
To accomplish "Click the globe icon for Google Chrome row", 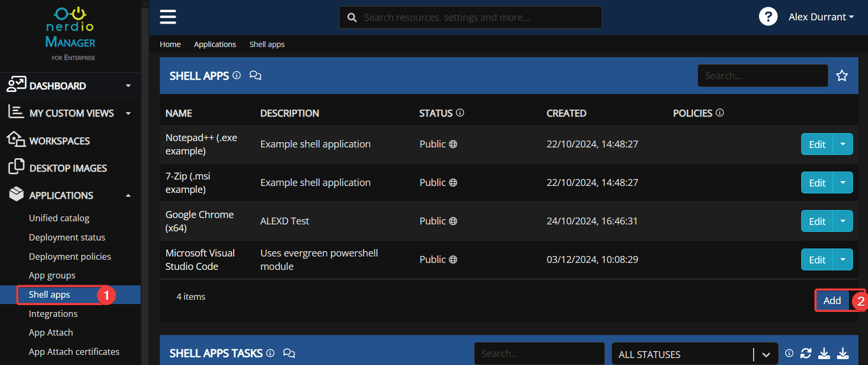I will 453,221.
